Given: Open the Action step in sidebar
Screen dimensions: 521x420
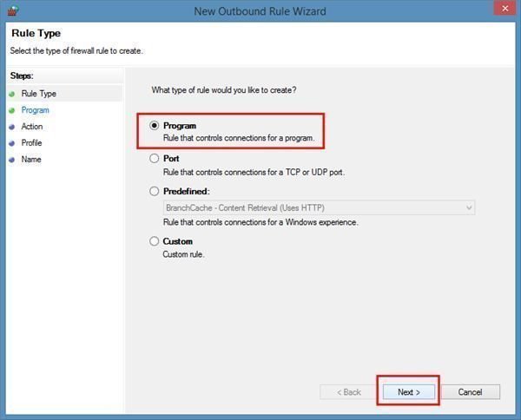Looking at the screenshot, I should [x=32, y=127].
